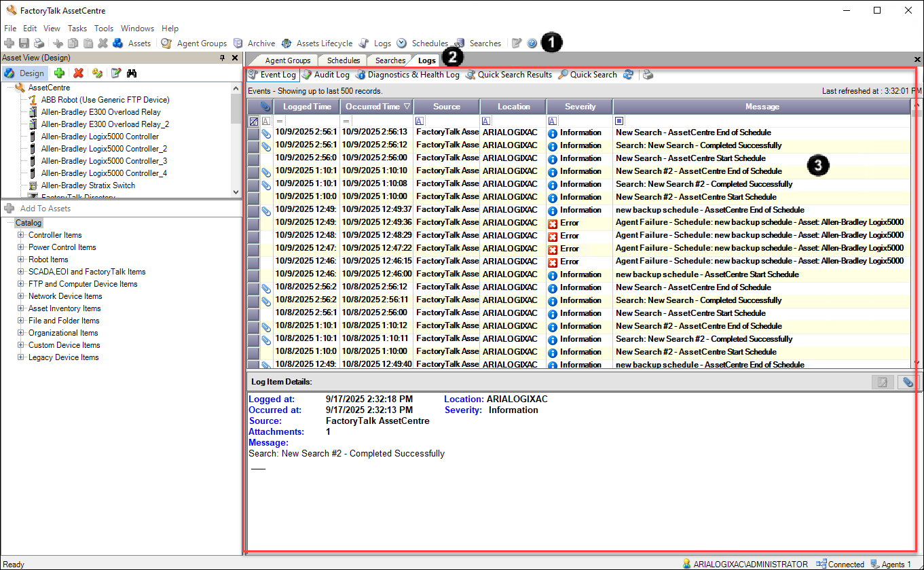This screenshot has height=570, width=924.
Task: Select Allen-Bradley Stratix Switch asset
Action: click(88, 185)
